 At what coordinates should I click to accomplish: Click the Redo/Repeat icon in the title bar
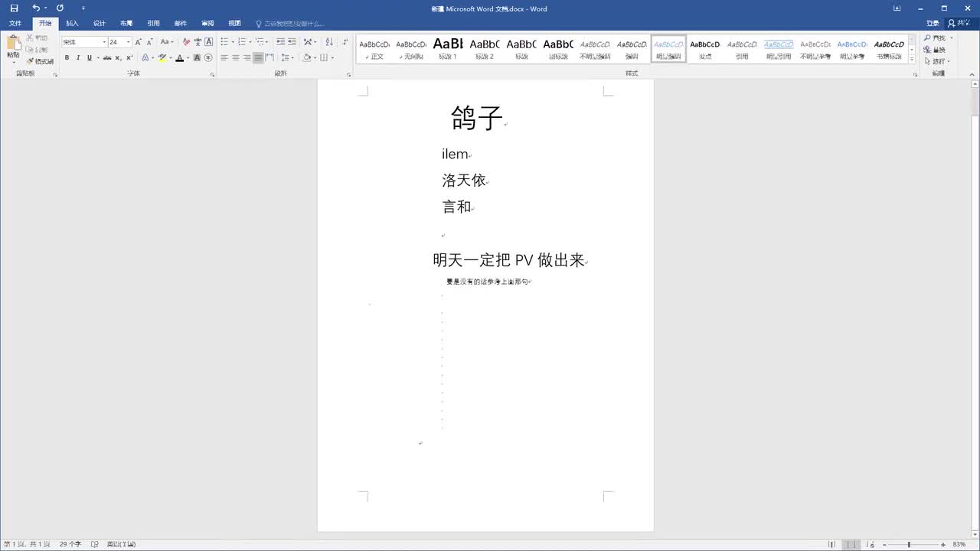click(x=60, y=8)
